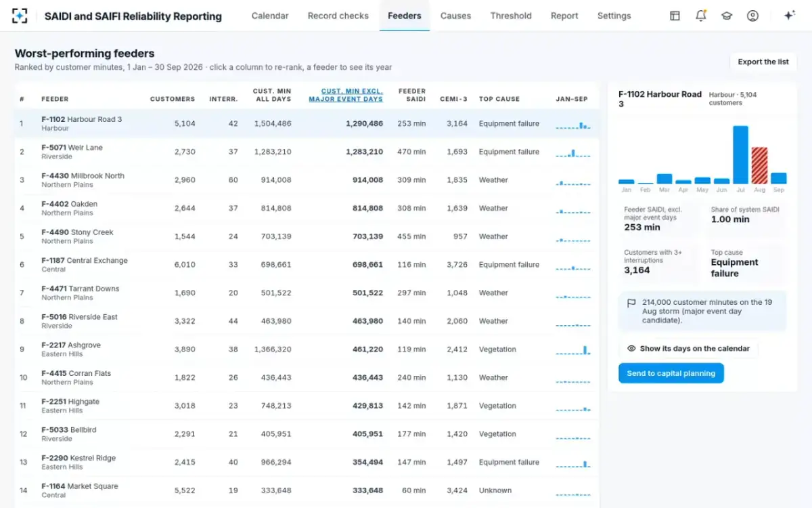The width and height of the screenshot is (812, 508).
Task: Click Unknown cause for Market Square
Action: tap(495, 490)
